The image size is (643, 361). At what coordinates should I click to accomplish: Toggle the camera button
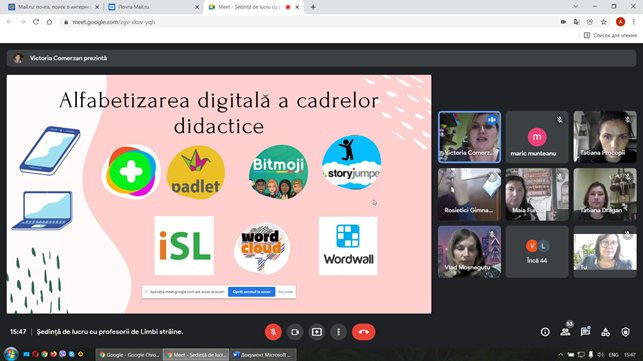click(295, 332)
